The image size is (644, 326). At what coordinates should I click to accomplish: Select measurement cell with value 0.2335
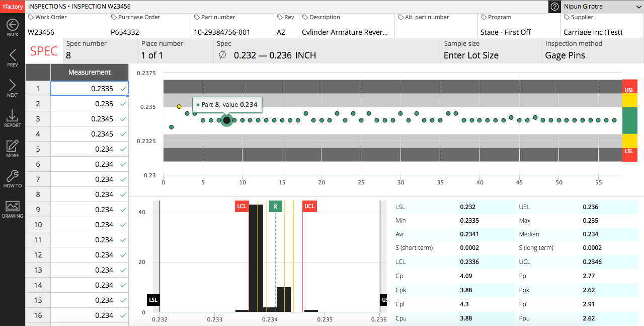(89, 89)
